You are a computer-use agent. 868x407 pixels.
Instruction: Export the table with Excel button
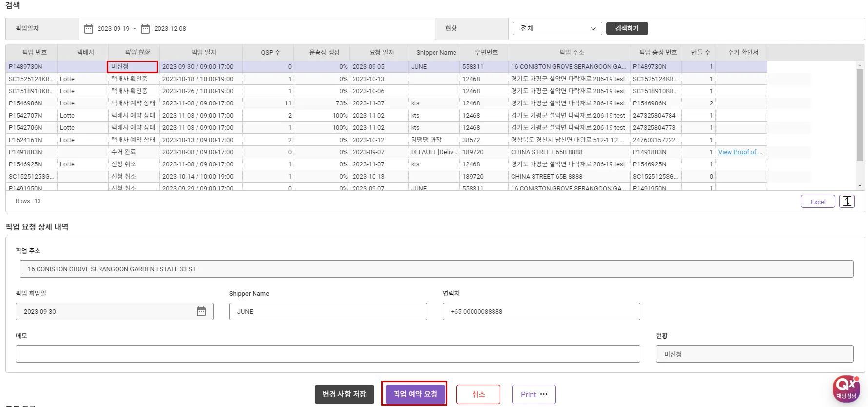click(818, 202)
